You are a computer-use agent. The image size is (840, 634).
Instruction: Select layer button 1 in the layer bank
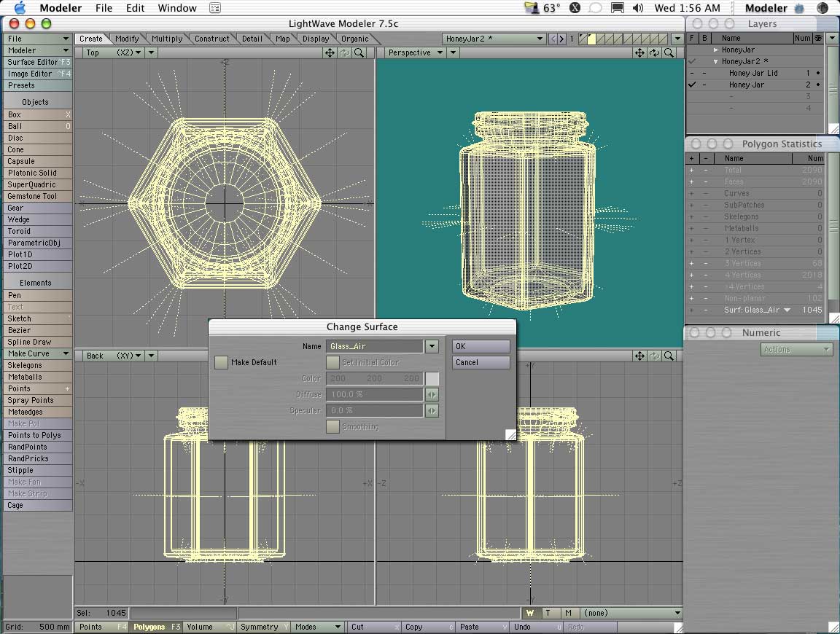[583, 39]
